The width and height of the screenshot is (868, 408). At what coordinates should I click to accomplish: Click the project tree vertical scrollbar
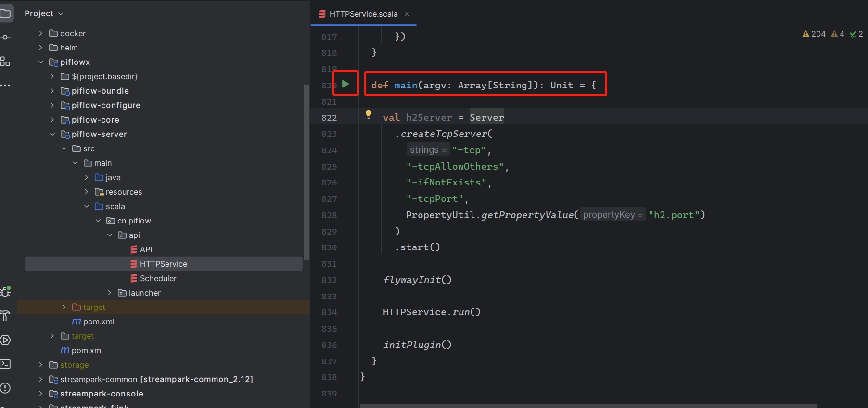pyautogui.click(x=306, y=172)
